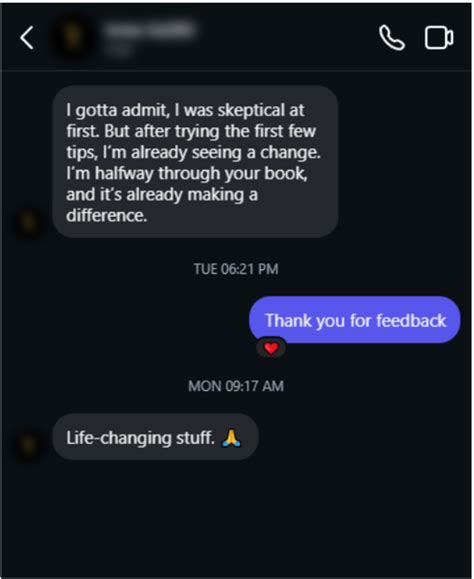Click the "tips, I'm already seeing a change" line
Image resolution: width=474 pixels, height=579 pixels.
tap(193, 152)
